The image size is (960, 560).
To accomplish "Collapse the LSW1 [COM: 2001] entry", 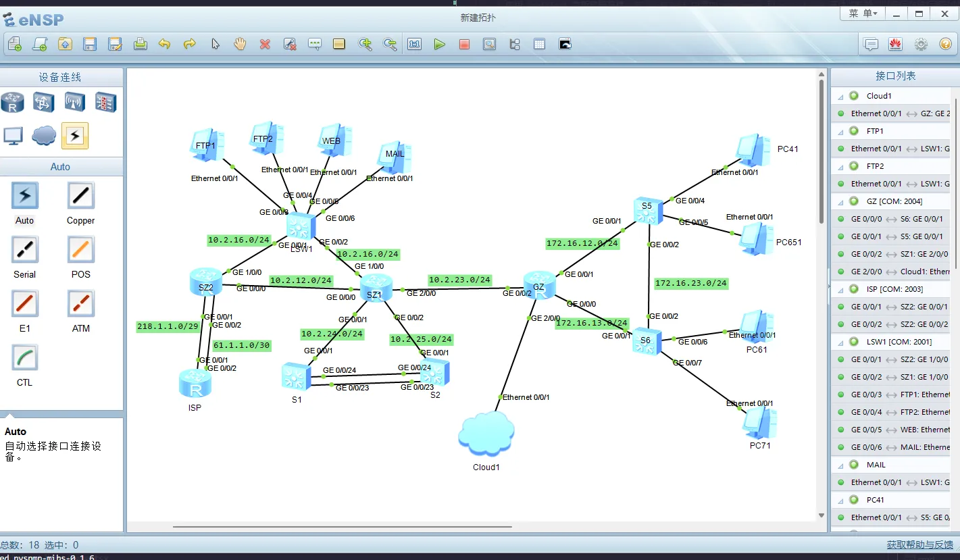I will [840, 342].
